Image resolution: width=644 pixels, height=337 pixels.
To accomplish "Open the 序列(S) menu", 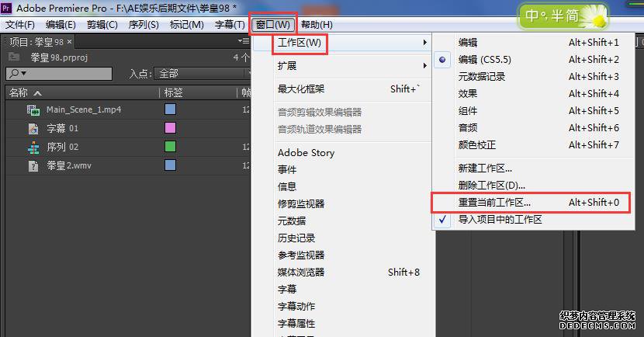I will point(144,25).
